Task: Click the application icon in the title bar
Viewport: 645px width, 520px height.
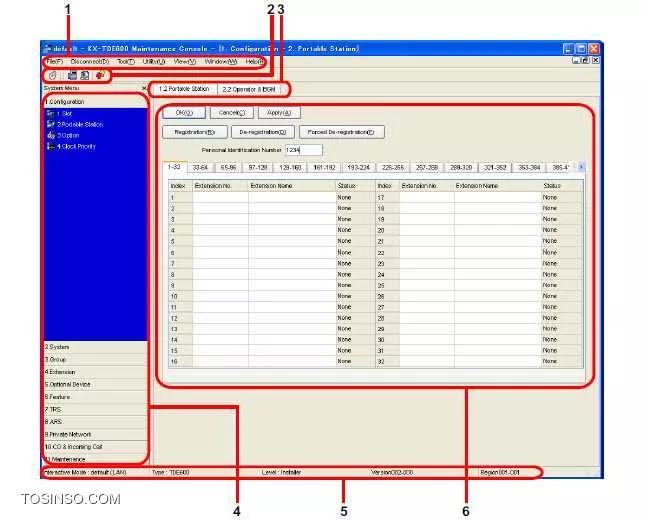Action: (48, 49)
